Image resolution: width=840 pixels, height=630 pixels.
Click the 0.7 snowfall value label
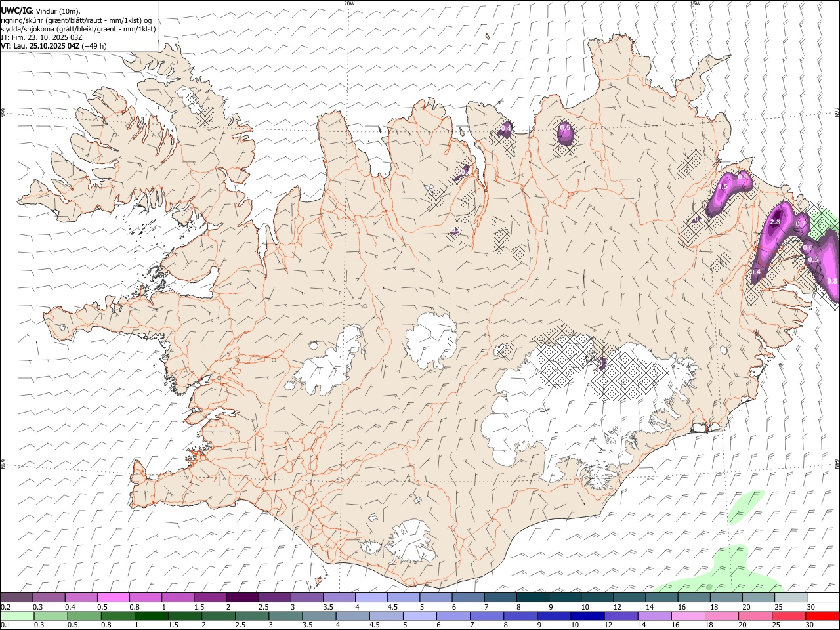pyautogui.click(x=801, y=224)
